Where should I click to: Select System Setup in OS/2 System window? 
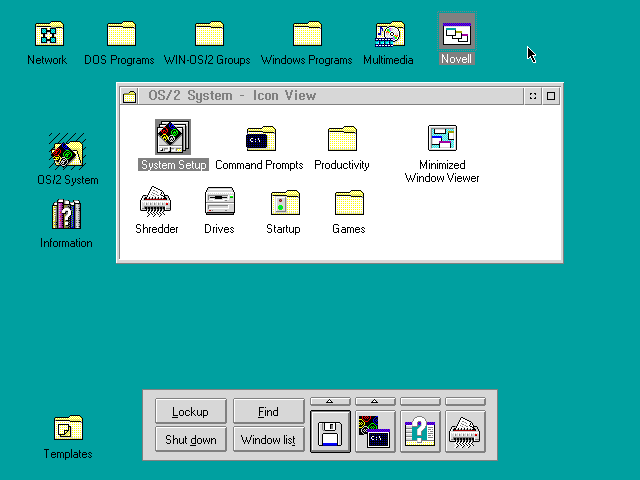tap(173, 137)
